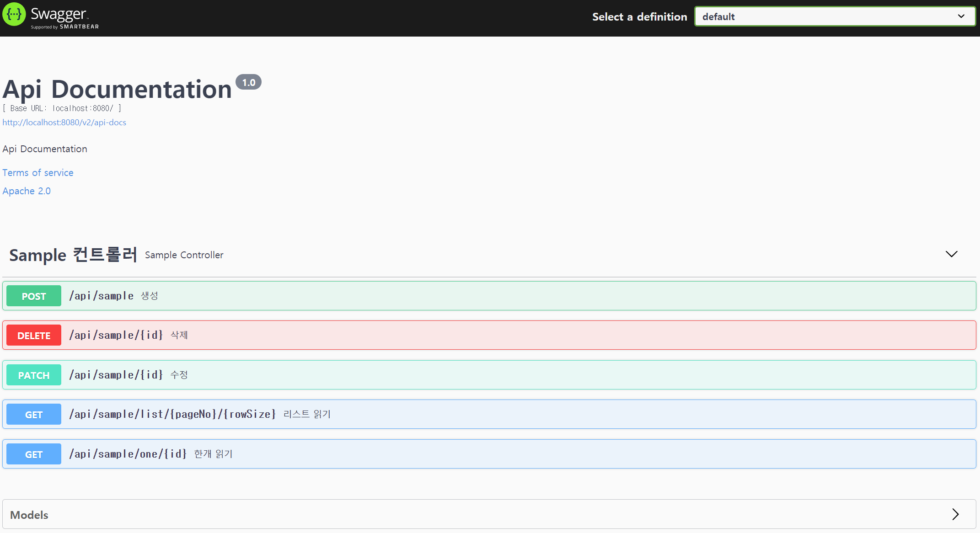Click the teal PATCH method badge

[33, 375]
